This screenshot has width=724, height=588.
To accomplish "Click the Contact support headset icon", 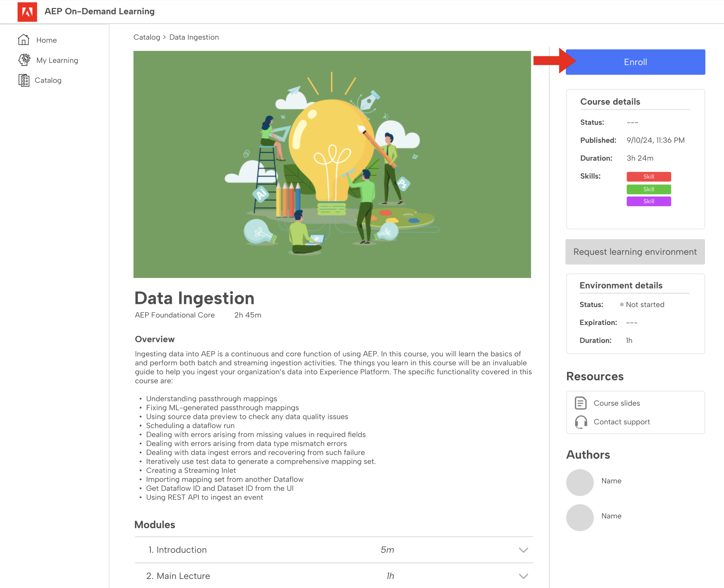I will click(581, 422).
